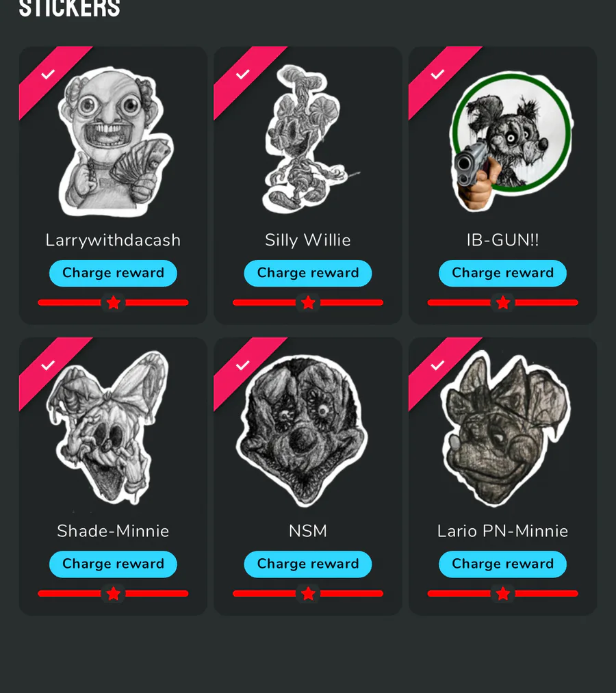Click the red star below IB-GUN!!
Viewport: 616px width, 693px height.
[x=503, y=303]
